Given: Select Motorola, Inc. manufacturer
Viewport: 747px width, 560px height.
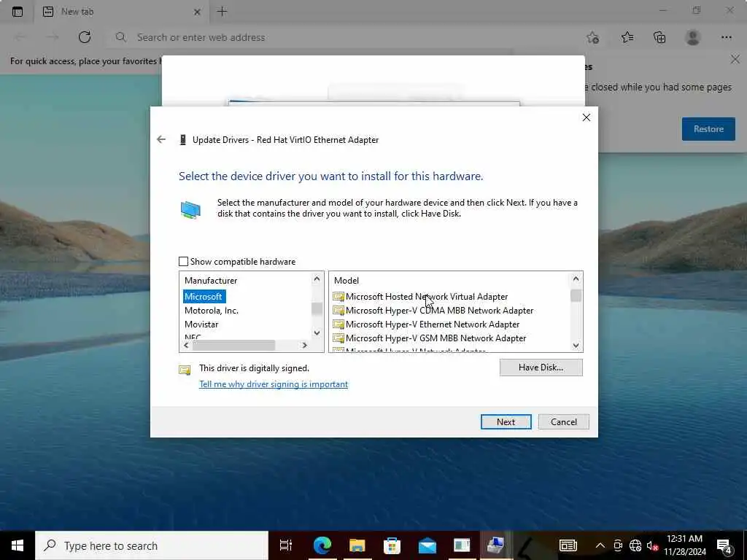Looking at the screenshot, I should click(x=211, y=311).
